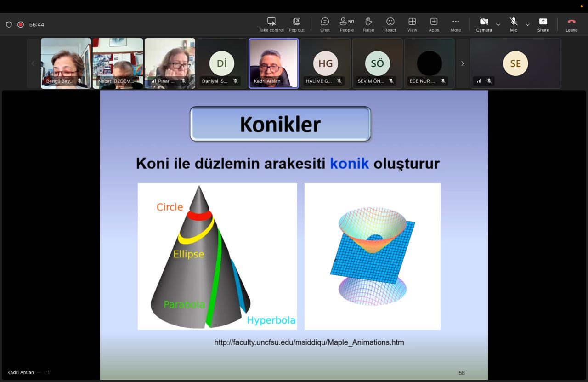Click muted mic icon on Pınar tile
Screen dimensions: 588x382
183,81
